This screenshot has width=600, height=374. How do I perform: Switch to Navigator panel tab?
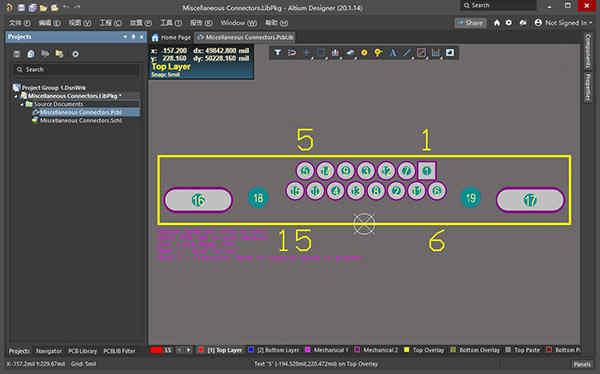tap(49, 351)
